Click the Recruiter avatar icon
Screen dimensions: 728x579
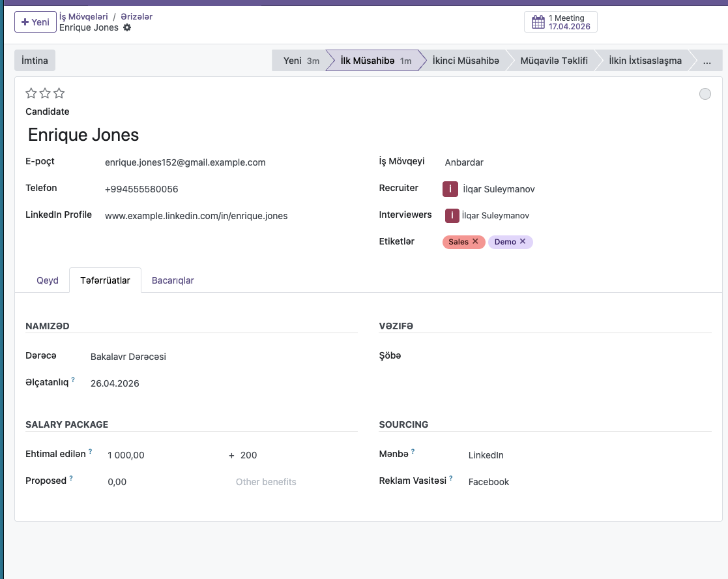click(450, 189)
